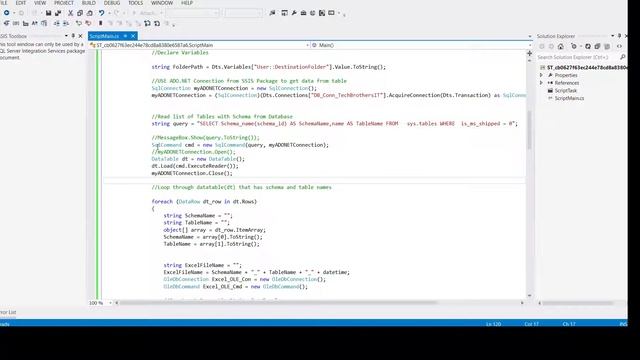Toggle pin on ScriptMain.cs tab

(x=125, y=36)
